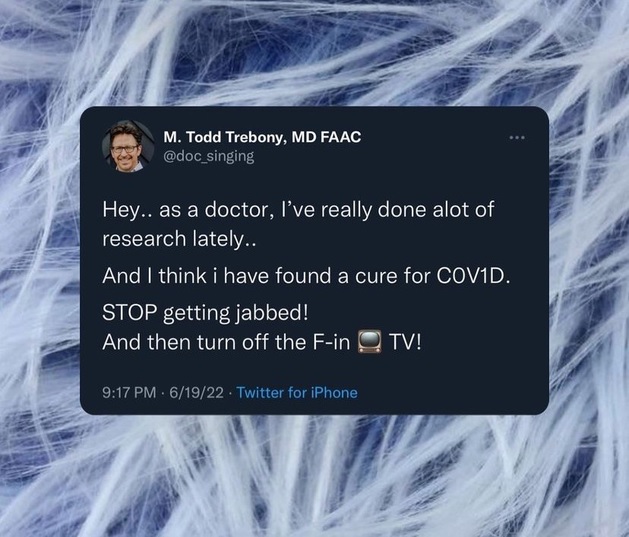629x537 pixels.
Task: Select the line "Hey.. as a doctor"
Action: point(298,210)
